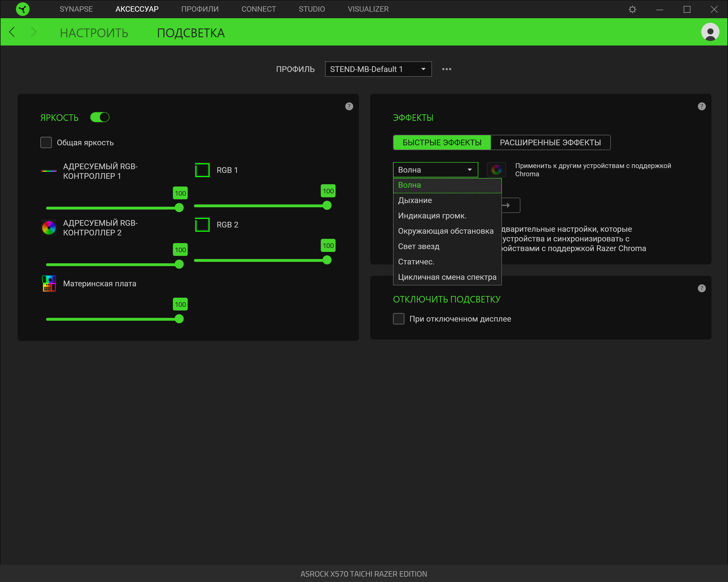728x582 pixels.
Task: Select Статичес. effect option
Action: 416,262
